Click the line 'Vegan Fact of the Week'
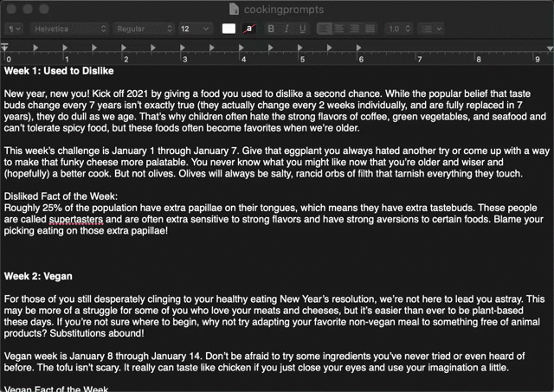This screenshot has height=392, width=554. tap(55, 389)
